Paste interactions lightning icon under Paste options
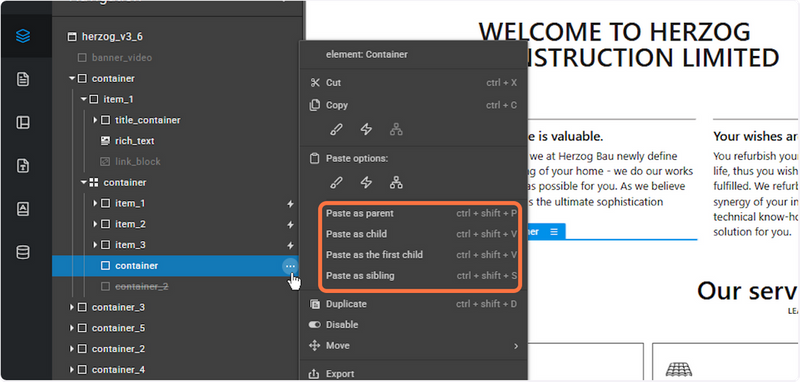 tap(366, 182)
